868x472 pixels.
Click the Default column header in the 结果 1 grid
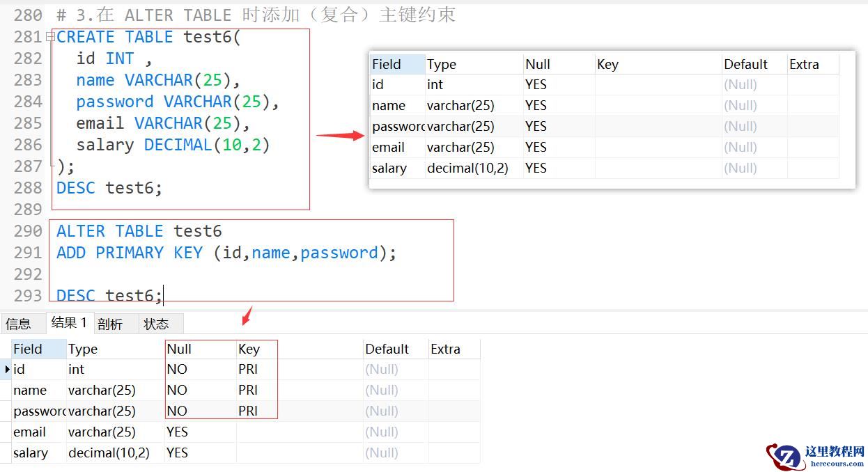[x=396, y=349]
